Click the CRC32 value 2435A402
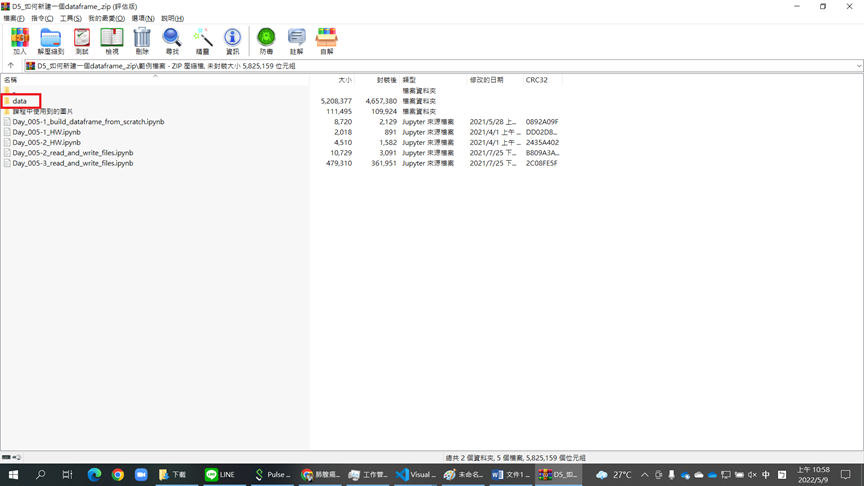 tap(542, 143)
